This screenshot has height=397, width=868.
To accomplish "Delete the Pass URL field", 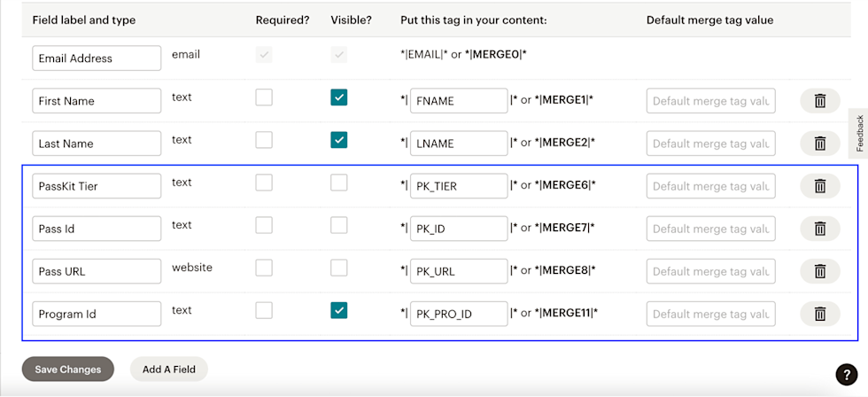I will [x=819, y=271].
